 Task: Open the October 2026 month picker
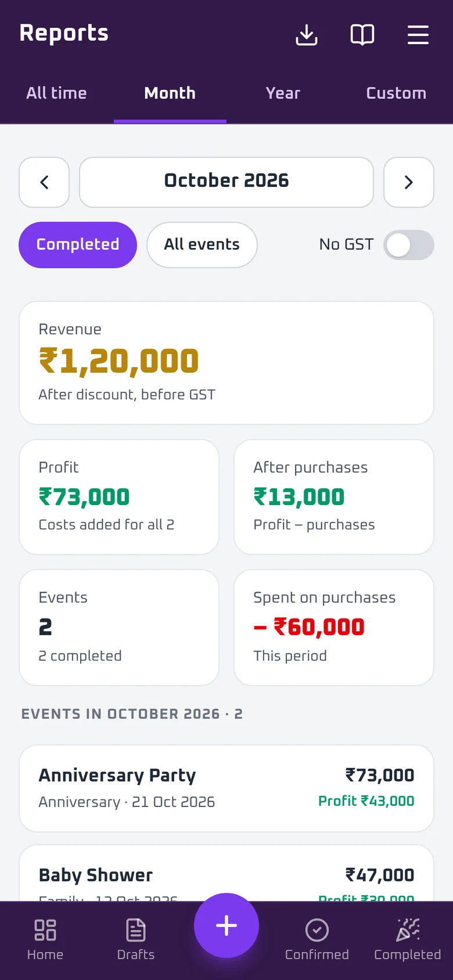227,182
